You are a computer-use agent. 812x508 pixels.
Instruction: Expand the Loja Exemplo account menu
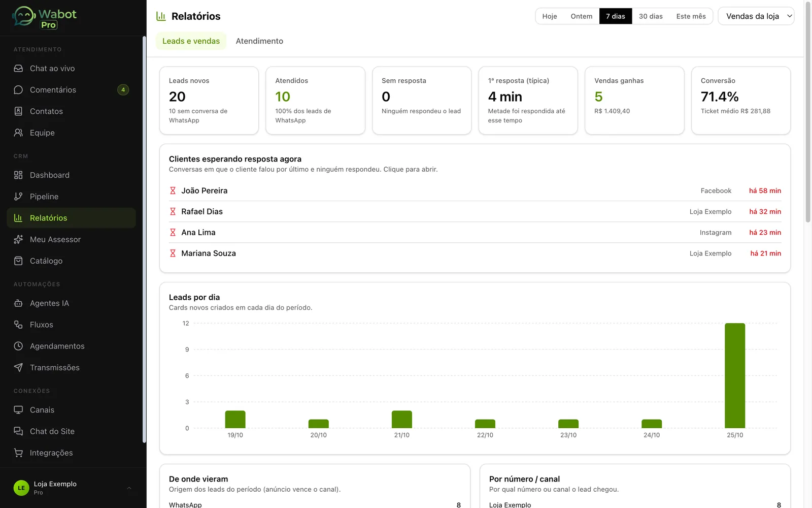point(73,488)
